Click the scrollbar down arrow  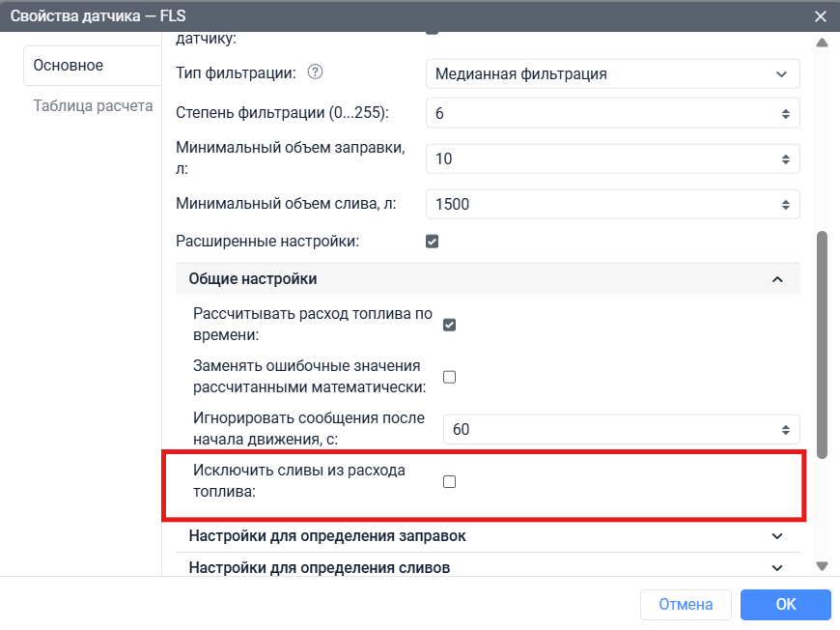click(822, 566)
